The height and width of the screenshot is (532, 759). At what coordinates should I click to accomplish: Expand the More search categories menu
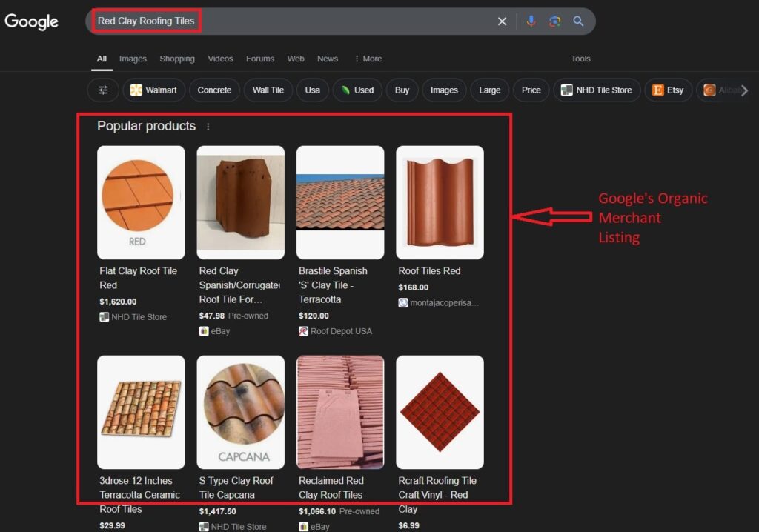368,59
